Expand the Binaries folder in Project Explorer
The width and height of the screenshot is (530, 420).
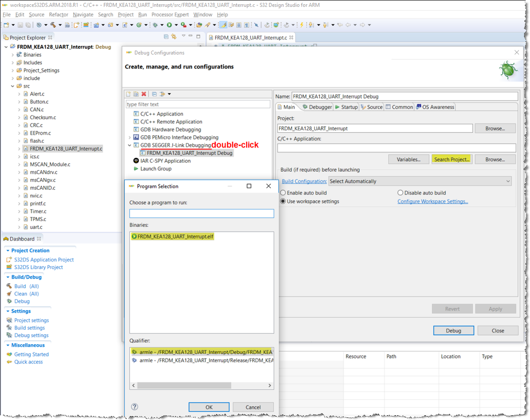click(x=13, y=55)
